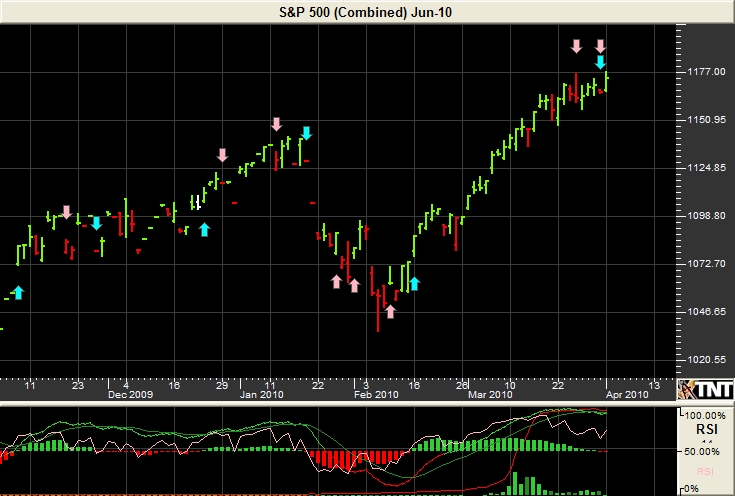Image resolution: width=735 pixels, height=496 pixels.
Task: Select the 1046.65 price axis label
Action: coord(706,311)
